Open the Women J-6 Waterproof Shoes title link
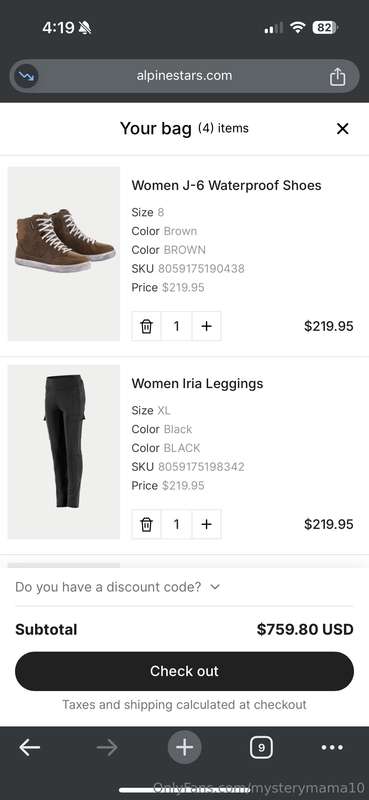 (x=226, y=185)
